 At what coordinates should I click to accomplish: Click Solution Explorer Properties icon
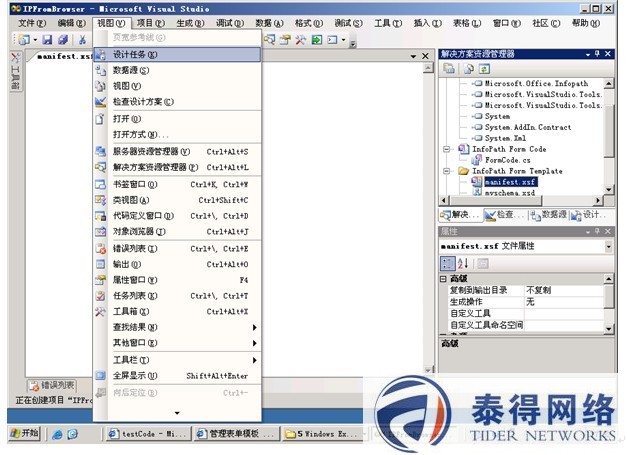pos(449,69)
